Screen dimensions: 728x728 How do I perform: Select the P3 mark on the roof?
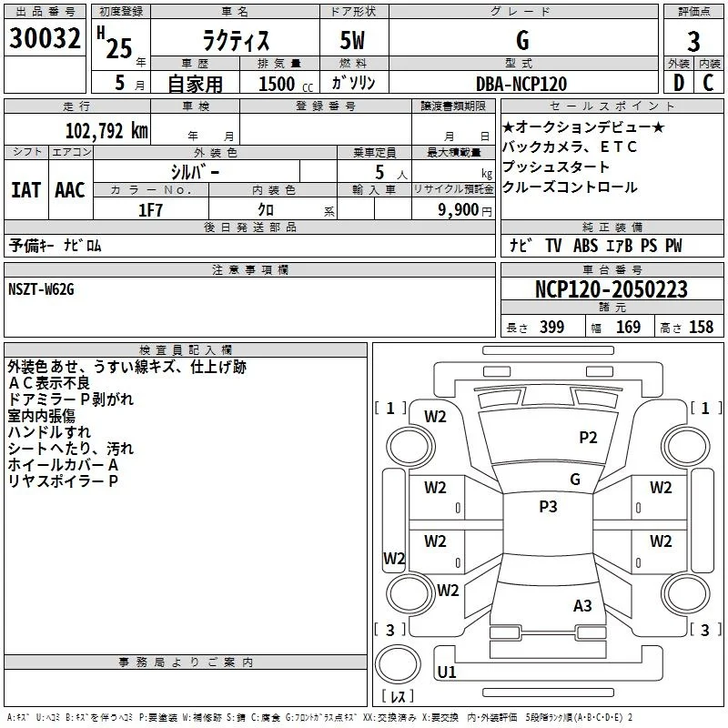pyautogui.click(x=548, y=507)
